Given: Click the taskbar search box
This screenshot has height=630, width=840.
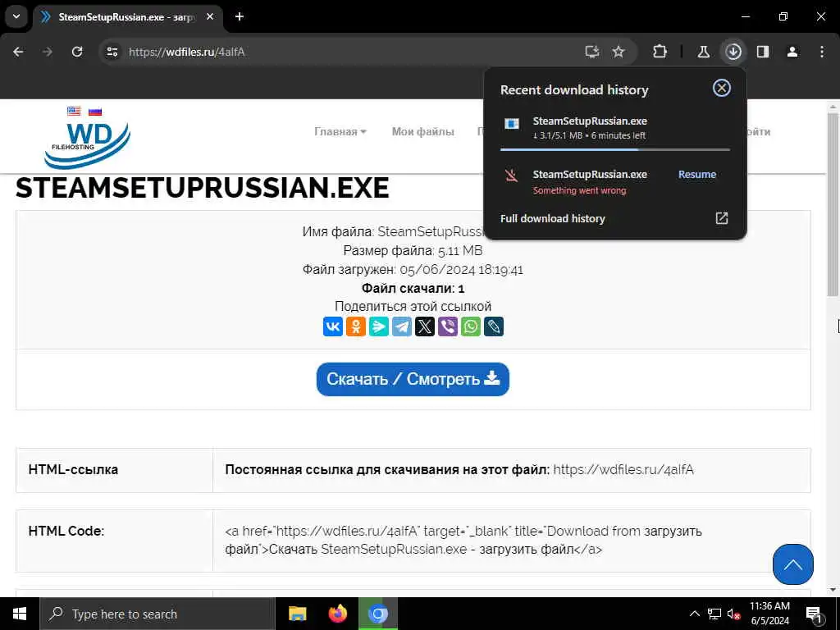Looking at the screenshot, I should point(157,614).
